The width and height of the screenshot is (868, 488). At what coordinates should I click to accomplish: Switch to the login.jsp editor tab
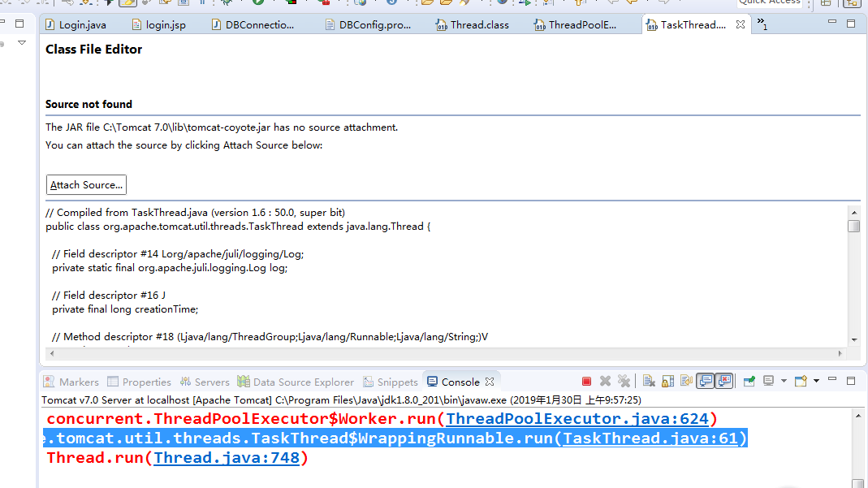(159, 25)
